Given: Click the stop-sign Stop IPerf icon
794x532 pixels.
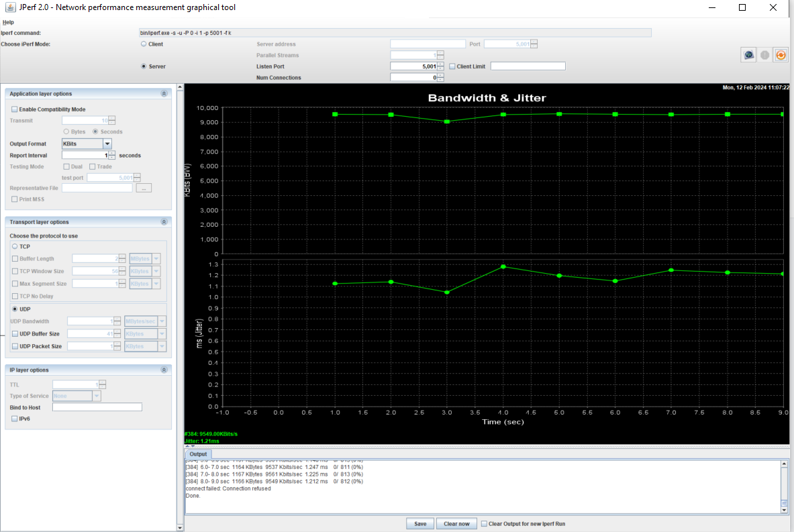Looking at the screenshot, I should click(764, 54).
